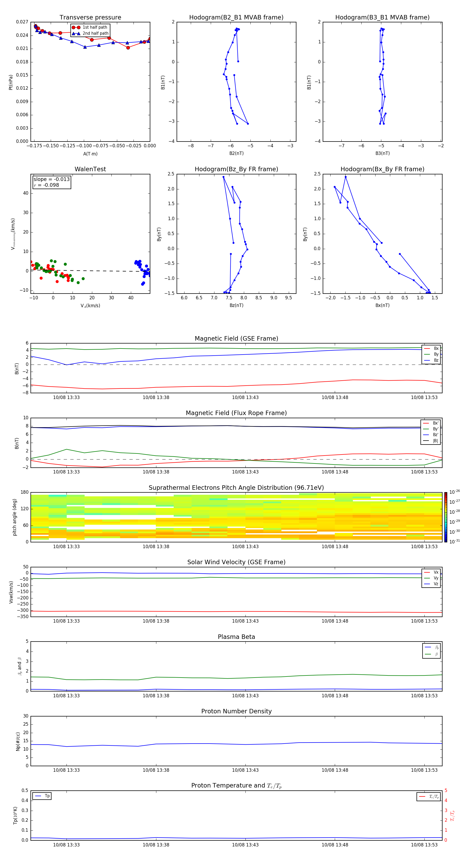This screenshot has height=868, width=473.
Task: Click the 'Bz(nT)' x-axis label
Action: pyautogui.click(x=236, y=305)
